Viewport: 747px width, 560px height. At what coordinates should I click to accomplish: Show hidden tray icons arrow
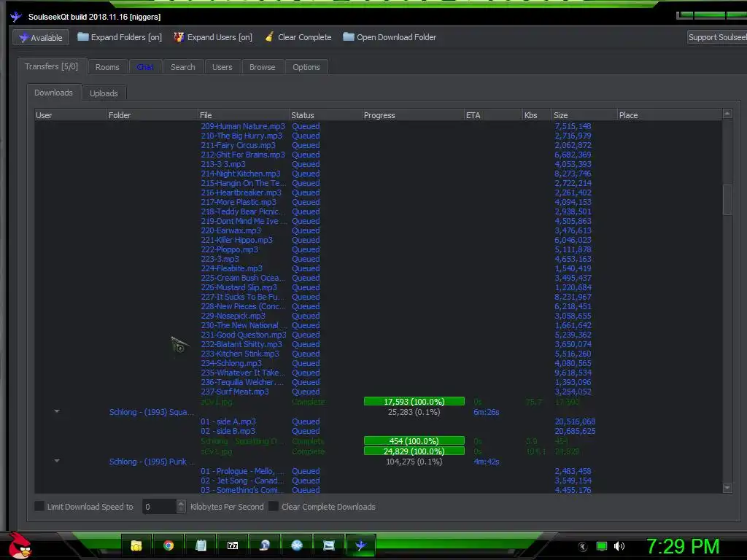point(583,546)
